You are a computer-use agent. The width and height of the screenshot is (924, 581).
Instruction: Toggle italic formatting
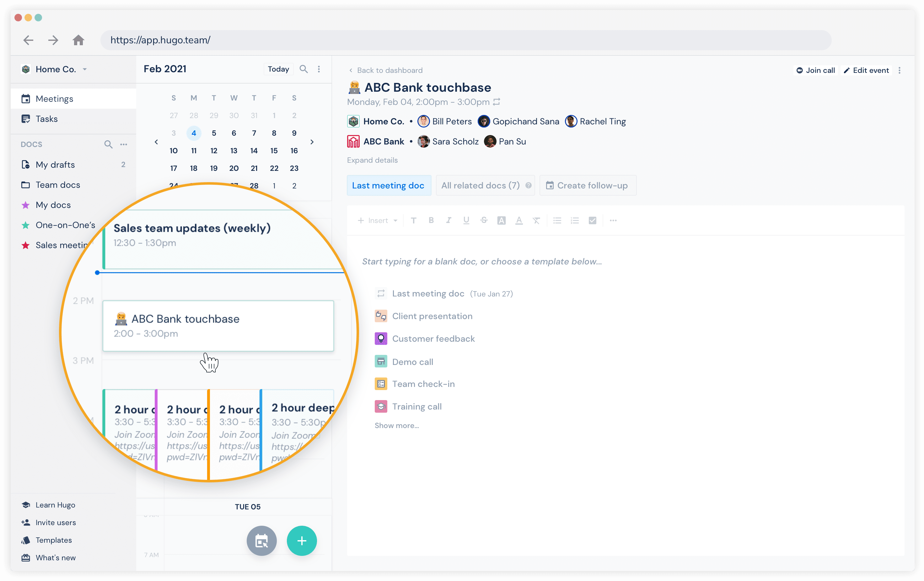coord(449,220)
